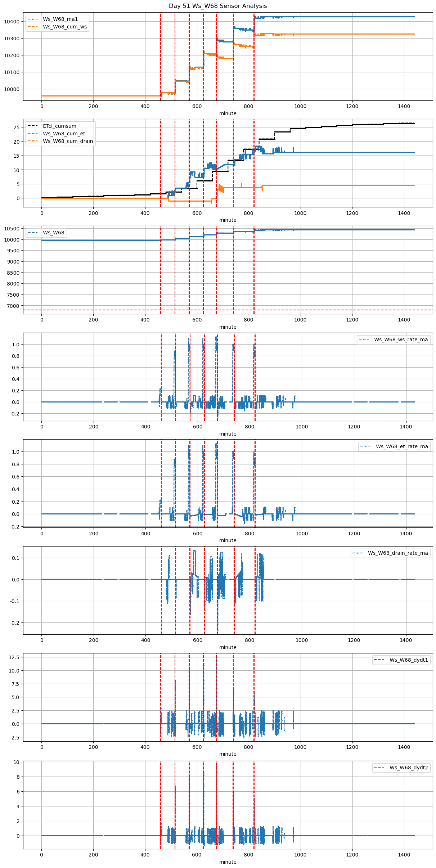Click the 9000 y-axis tick label
436x868 pixels.
pyautogui.click(x=13, y=262)
